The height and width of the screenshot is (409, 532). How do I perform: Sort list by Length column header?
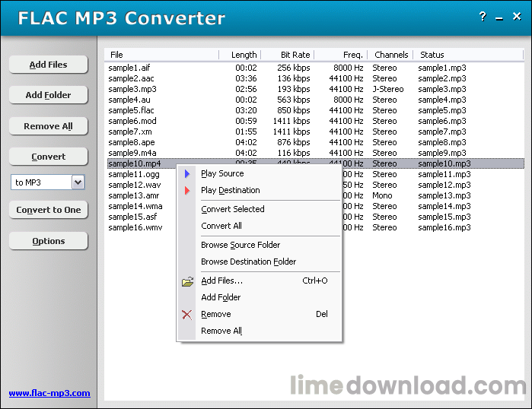[244, 55]
